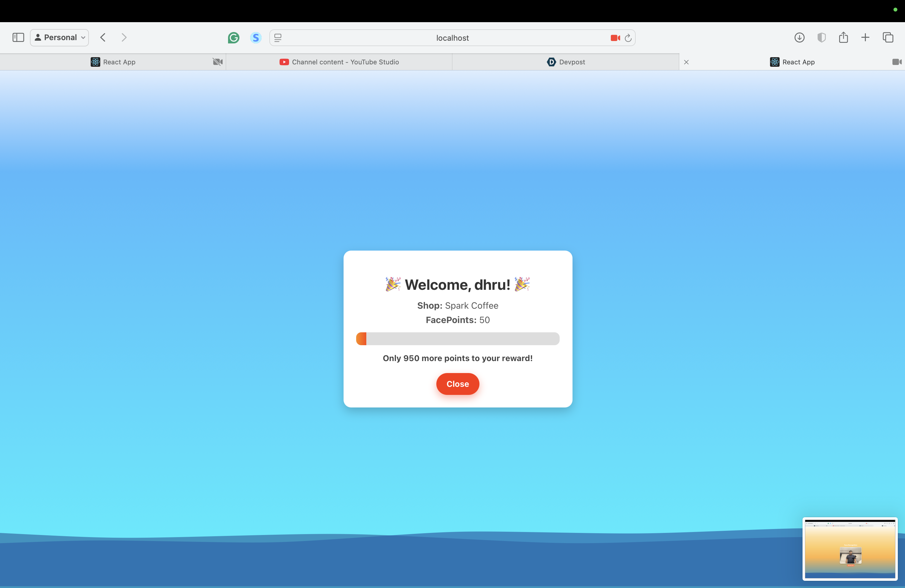Click the blue S extension icon
The image size is (905, 588).
(x=256, y=38)
